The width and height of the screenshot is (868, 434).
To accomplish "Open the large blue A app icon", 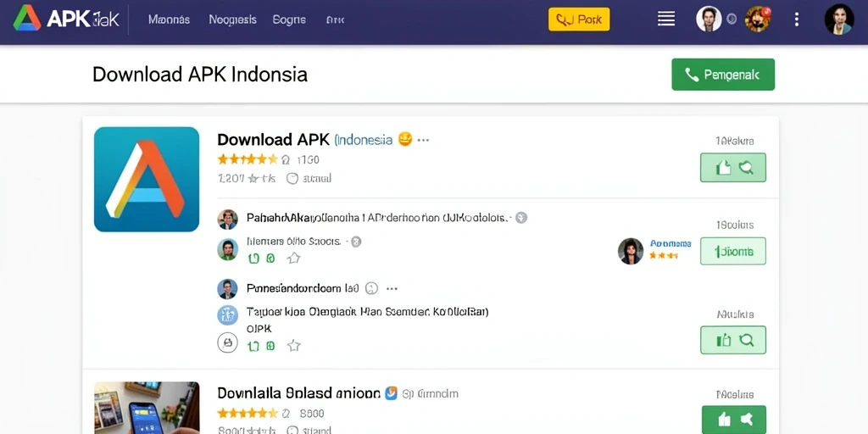I will (x=147, y=179).
